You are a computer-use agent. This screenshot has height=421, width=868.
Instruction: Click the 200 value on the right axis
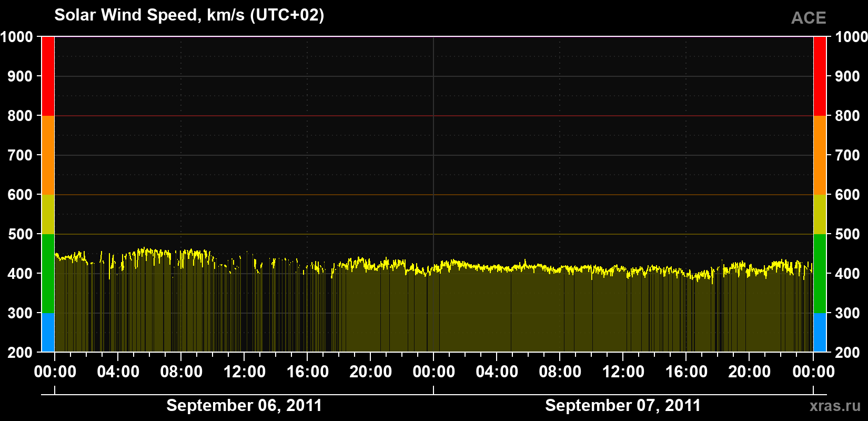(x=847, y=353)
